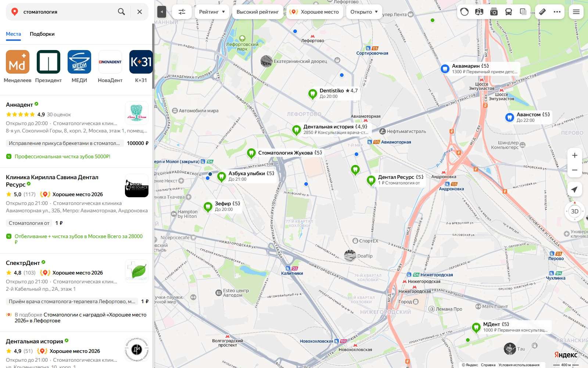Click the Профессиональная чистка зубов 5000₽ offer
Image resolution: width=588 pixels, height=368 pixels.
coord(62,156)
